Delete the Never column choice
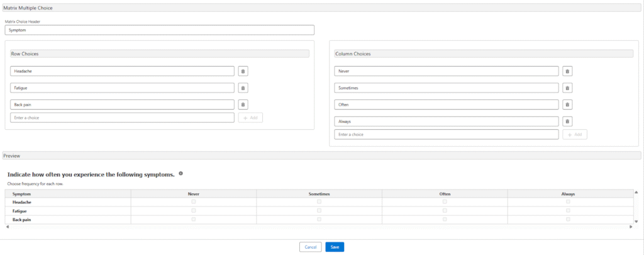Viewport: 644px width, 255px height. [567, 72]
